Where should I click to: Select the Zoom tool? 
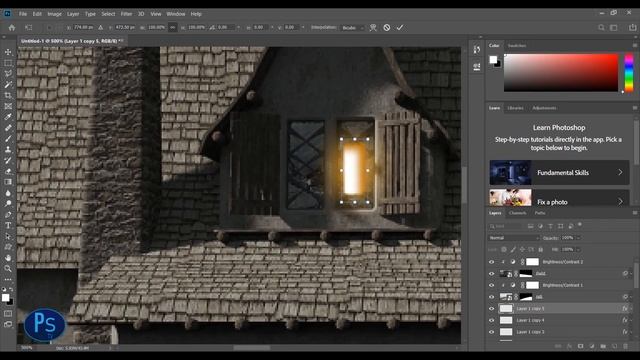(x=8, y=268)
